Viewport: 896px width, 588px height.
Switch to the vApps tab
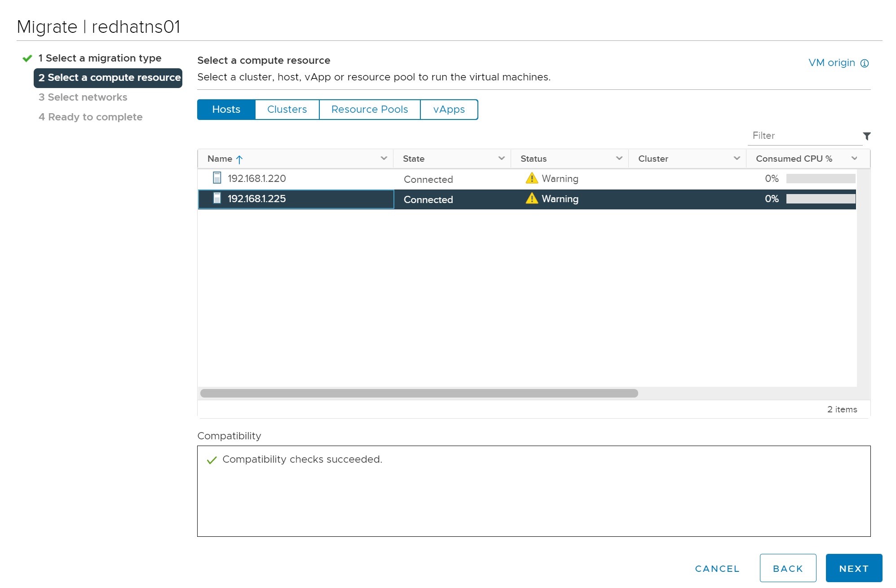point(449,110)
